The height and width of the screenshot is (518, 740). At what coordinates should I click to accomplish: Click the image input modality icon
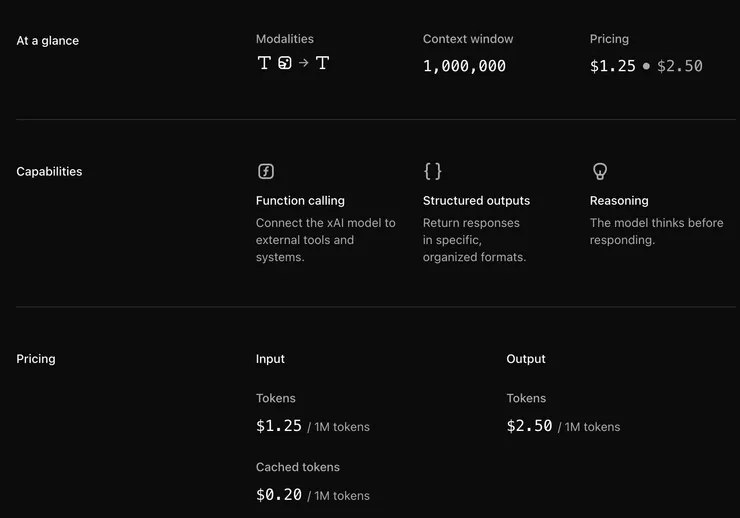285,63
